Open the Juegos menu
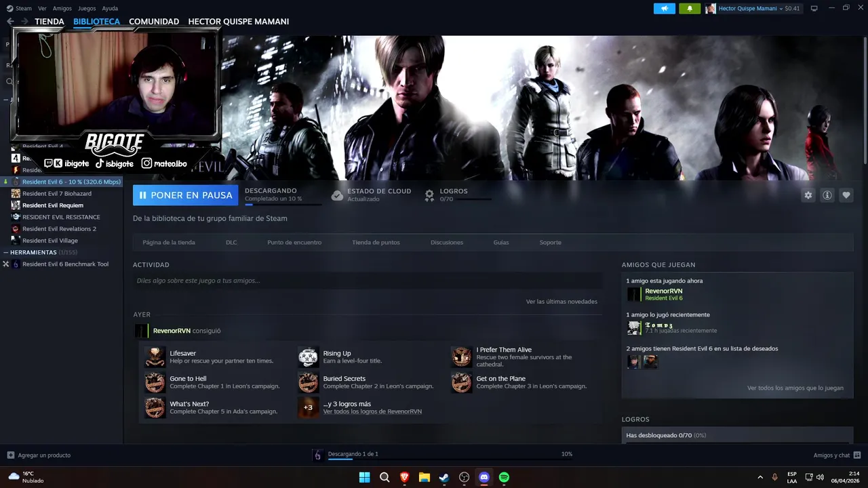The image size is (868, 488). [87, 8]
